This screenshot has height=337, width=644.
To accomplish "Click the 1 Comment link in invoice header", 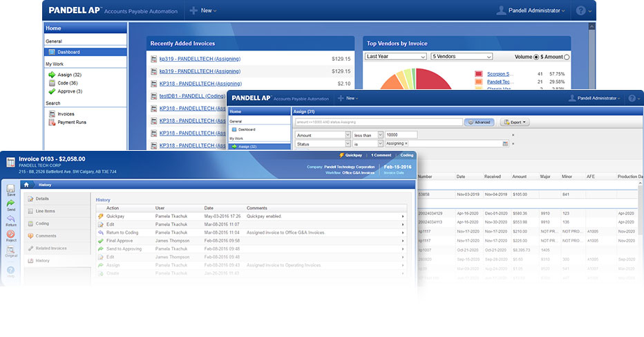I will tap(381, 155).
